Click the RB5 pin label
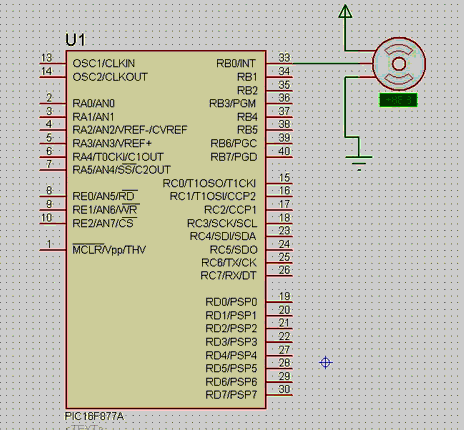Screen dimensions: 464x430 pyautogui.click(x=247, y=130)
